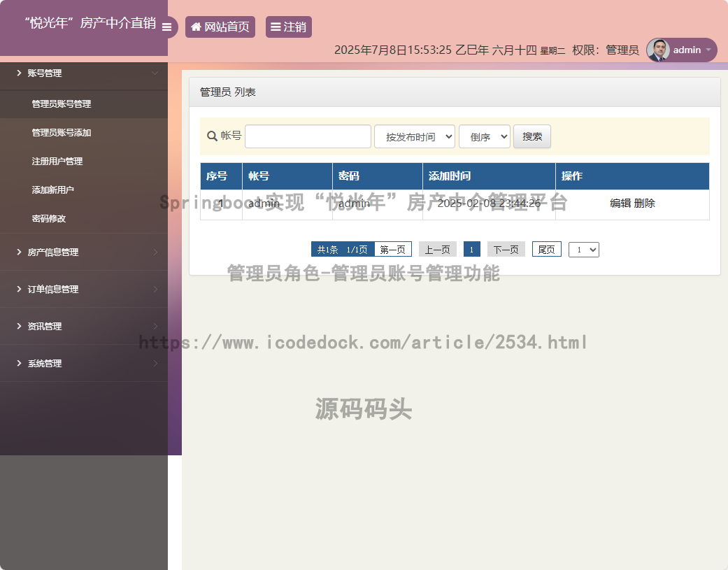Screen dimensions: 728x570
Task: Go to 下一页 in pagination
Action: pos(506,250)
